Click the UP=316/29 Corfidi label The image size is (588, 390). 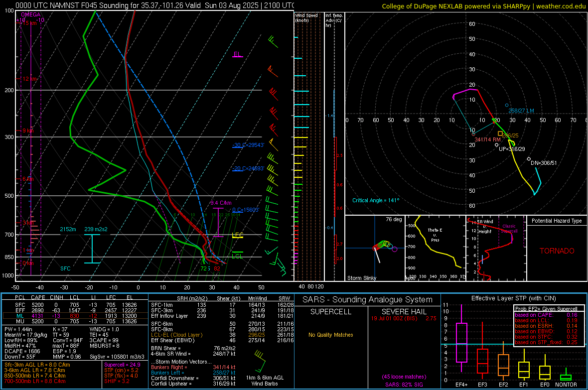coord(512,149)
